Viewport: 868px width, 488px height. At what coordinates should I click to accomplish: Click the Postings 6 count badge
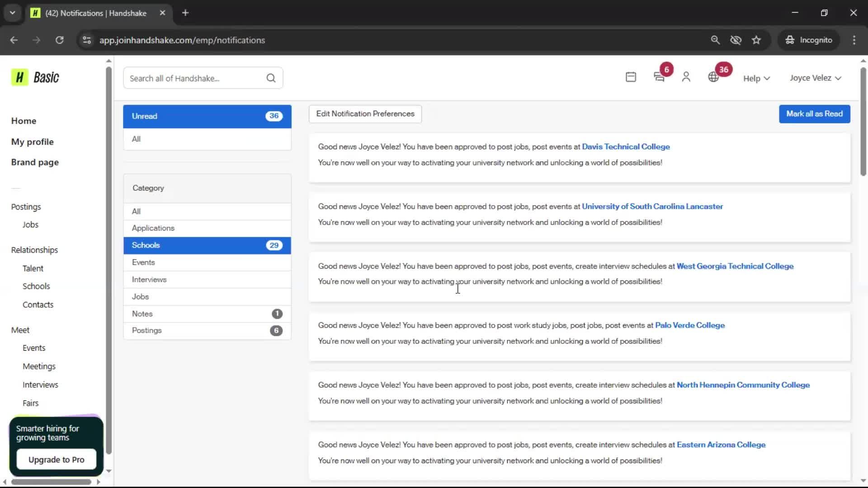coord(276,331)
